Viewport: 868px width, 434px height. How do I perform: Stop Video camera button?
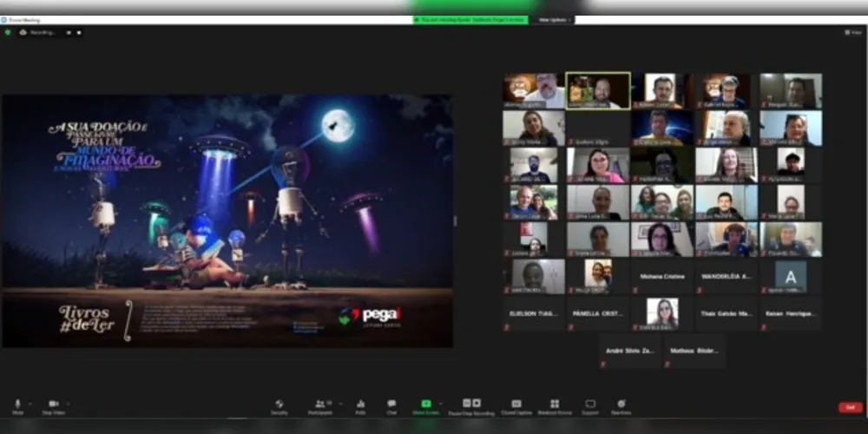click(x=53, y=407)
